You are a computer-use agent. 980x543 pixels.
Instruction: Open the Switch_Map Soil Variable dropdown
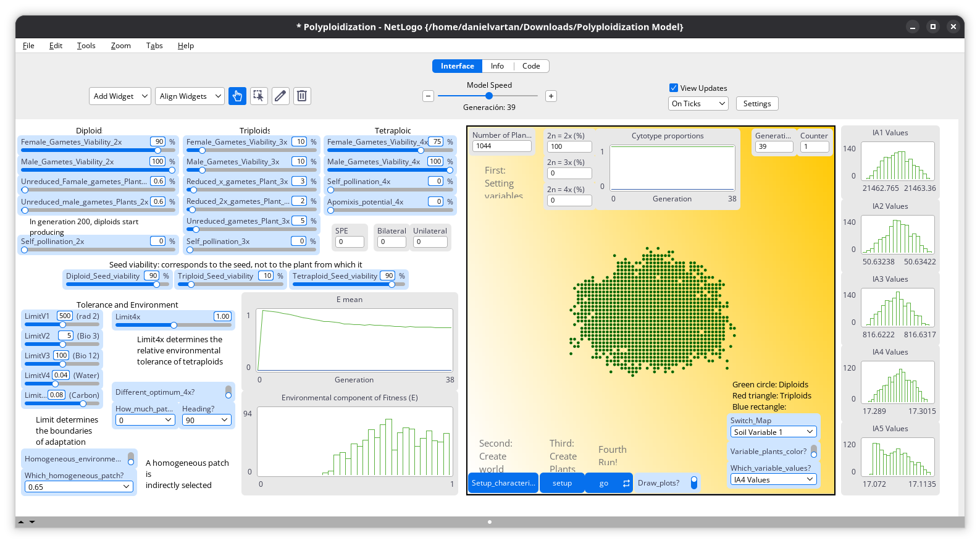click(773, 432)
